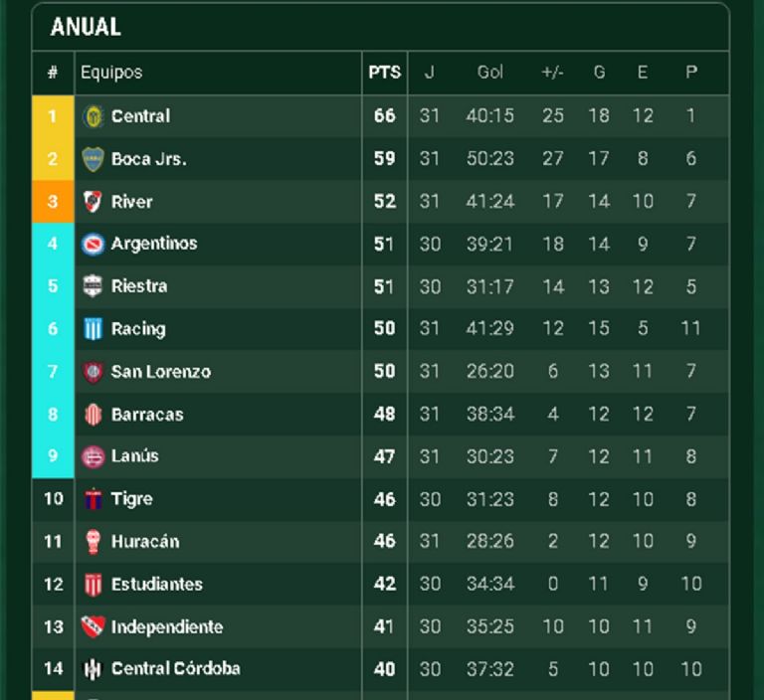Click the yellow position 1 marker
The width and height of the screenshot is (764, 700).
(x=53, y=116)
